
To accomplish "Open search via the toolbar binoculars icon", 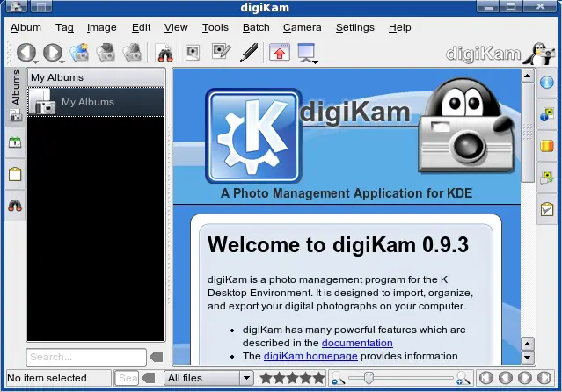I will 164,53.
